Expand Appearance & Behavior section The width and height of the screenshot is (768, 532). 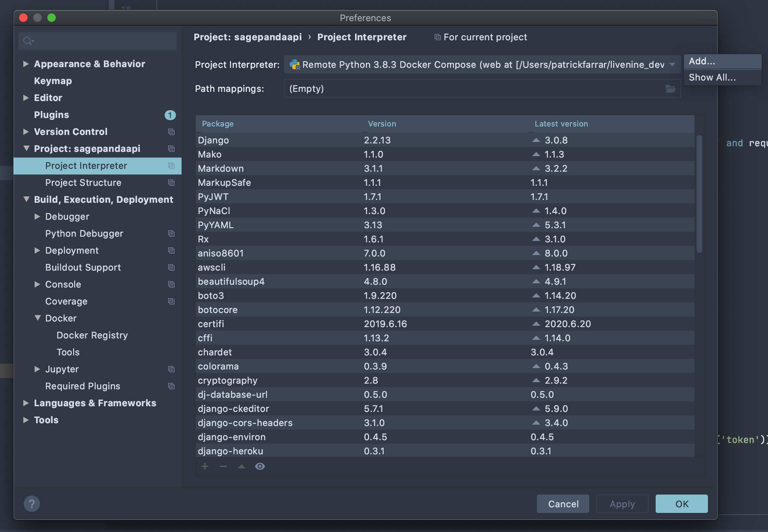pyautogui.click(x=26, y=64)
